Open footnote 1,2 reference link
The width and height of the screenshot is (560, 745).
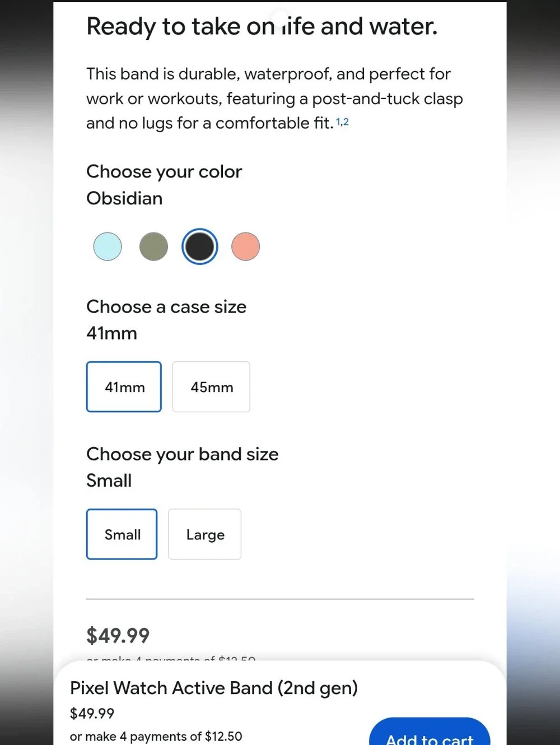[342, 122]
